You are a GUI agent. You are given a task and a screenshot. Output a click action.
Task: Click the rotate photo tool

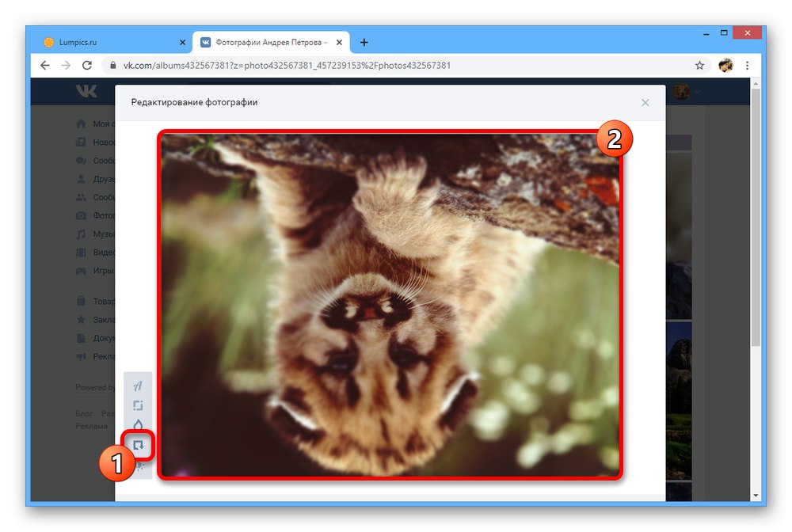138,445
